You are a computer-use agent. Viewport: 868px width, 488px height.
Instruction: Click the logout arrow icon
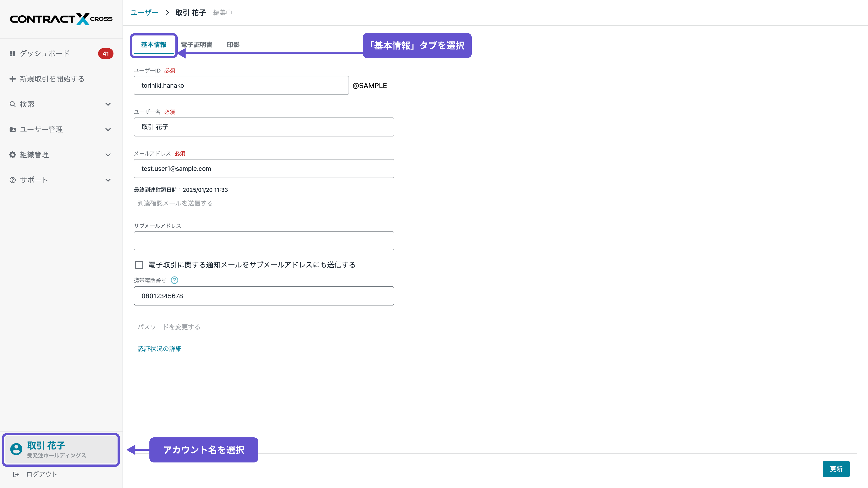[x=16, y=474]
